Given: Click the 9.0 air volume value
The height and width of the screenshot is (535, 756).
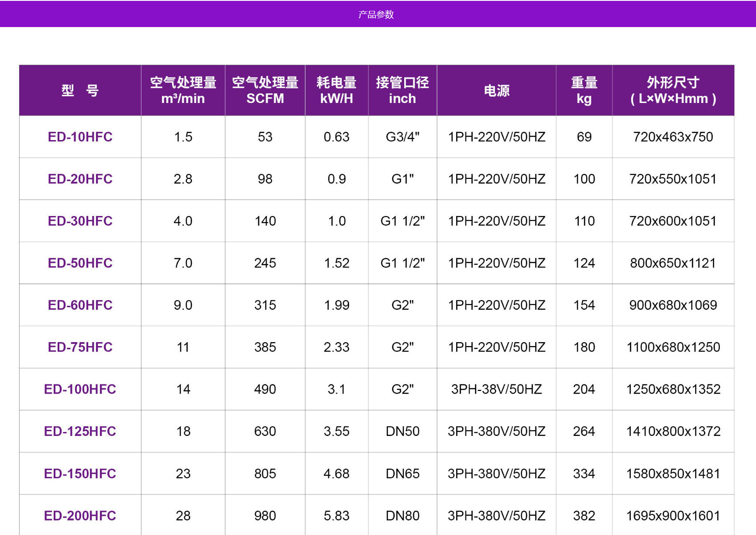Looking at the screenshot, I should point(183,305).
